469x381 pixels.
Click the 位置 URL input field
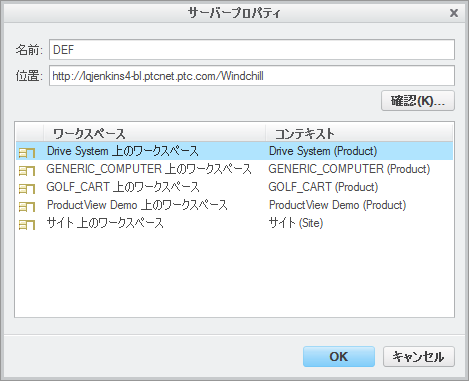click(x=252, y=76)
